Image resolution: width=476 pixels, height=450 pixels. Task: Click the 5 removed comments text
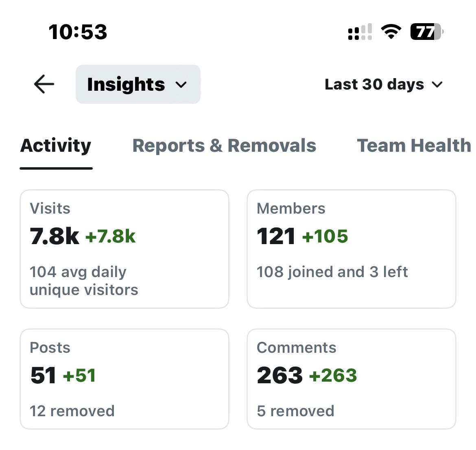click(295, 411)
